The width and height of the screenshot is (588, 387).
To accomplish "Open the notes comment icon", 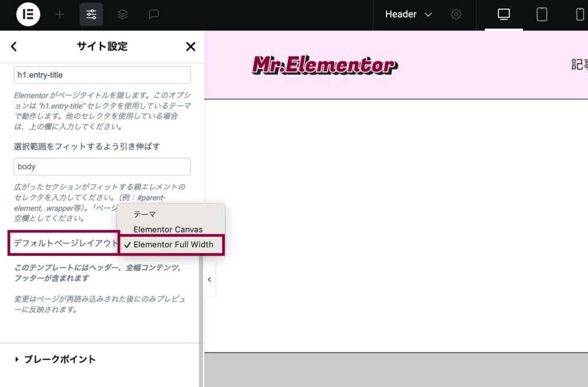I will click(x=154, y=14).
